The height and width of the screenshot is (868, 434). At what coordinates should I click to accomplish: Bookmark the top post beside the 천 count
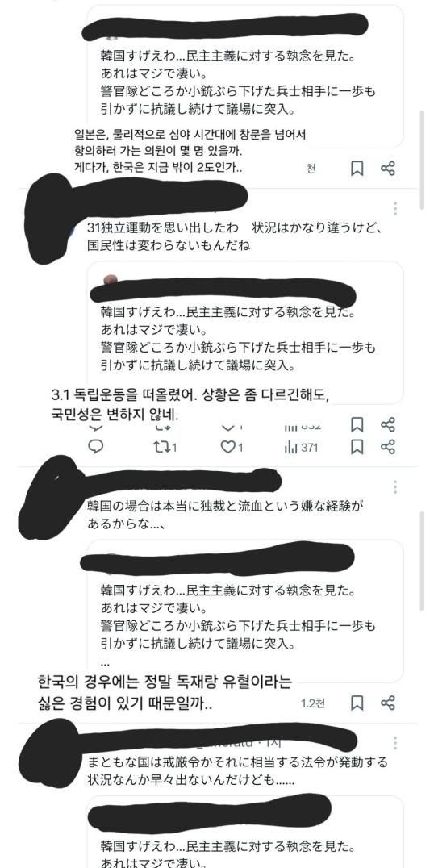[357, 169]
